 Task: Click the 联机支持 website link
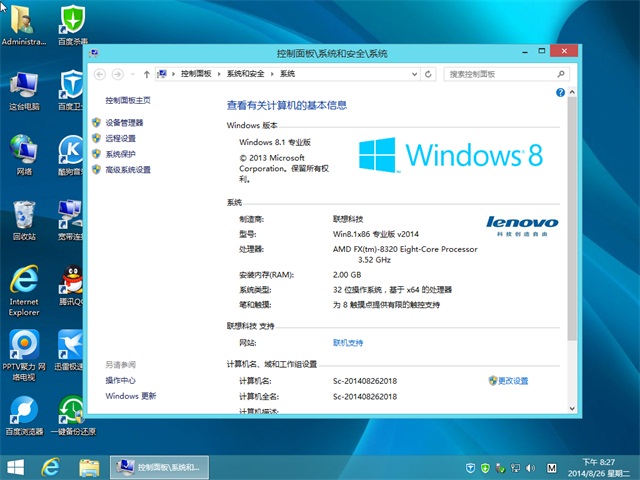pos(348,343)
